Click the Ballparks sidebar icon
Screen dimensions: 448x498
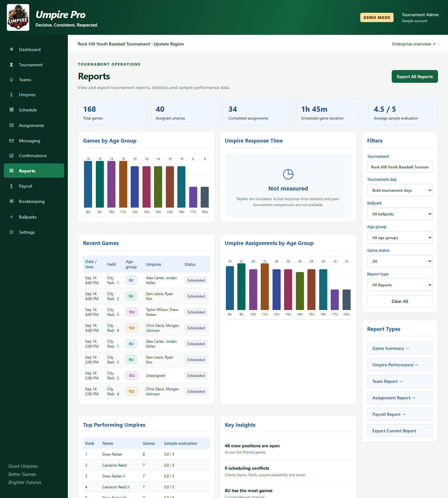point(12,217)
